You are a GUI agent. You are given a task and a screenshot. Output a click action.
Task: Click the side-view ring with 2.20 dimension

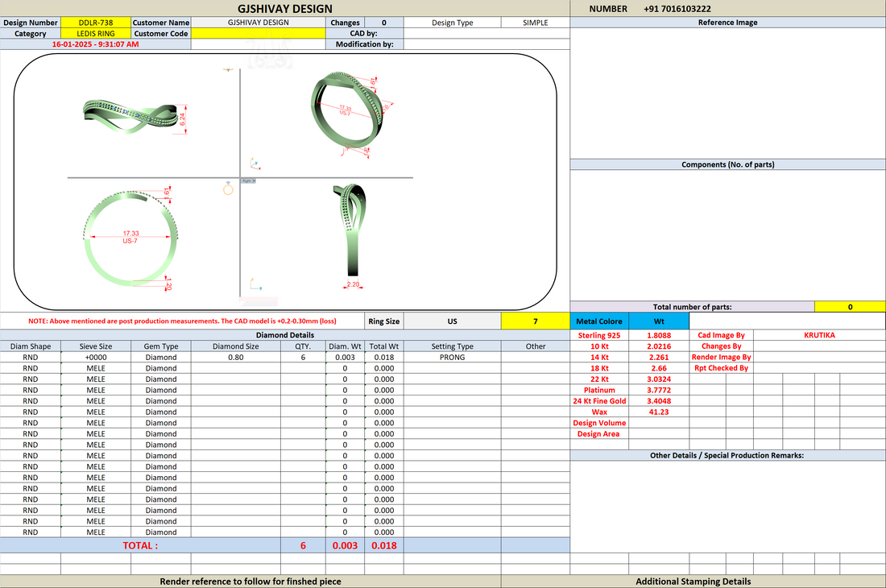(353, 235)
